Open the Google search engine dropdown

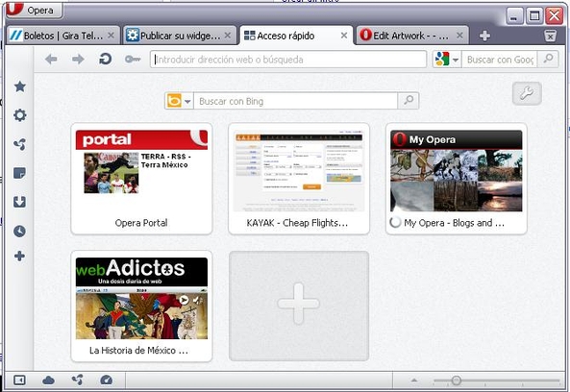pyautogui.click(x=447, y=60)
